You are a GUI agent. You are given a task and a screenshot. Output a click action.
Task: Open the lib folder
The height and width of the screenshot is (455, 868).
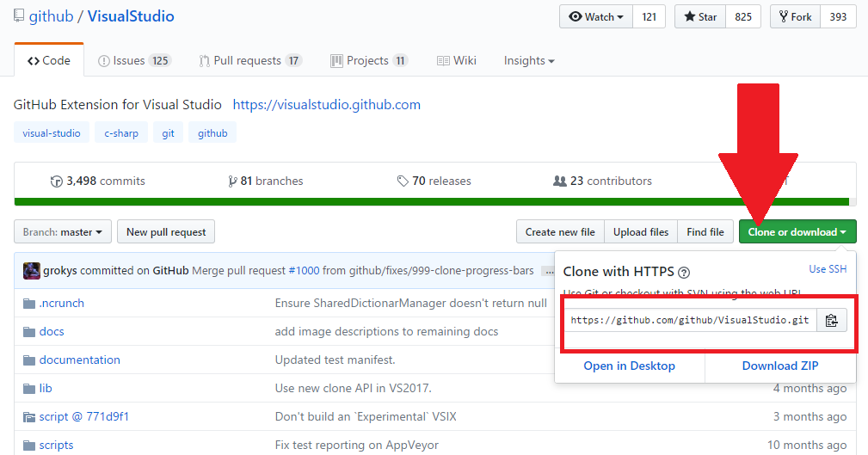(x=46, y=389)
